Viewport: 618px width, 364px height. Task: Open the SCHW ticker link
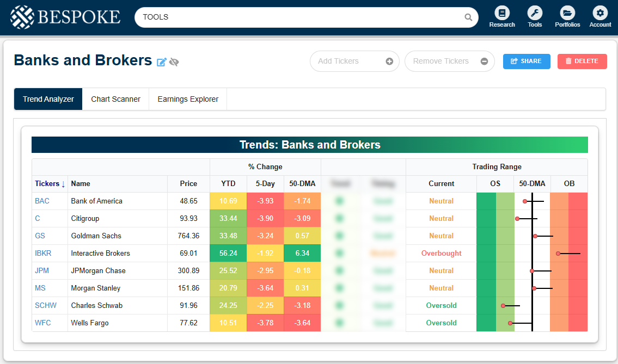point(46,306)
